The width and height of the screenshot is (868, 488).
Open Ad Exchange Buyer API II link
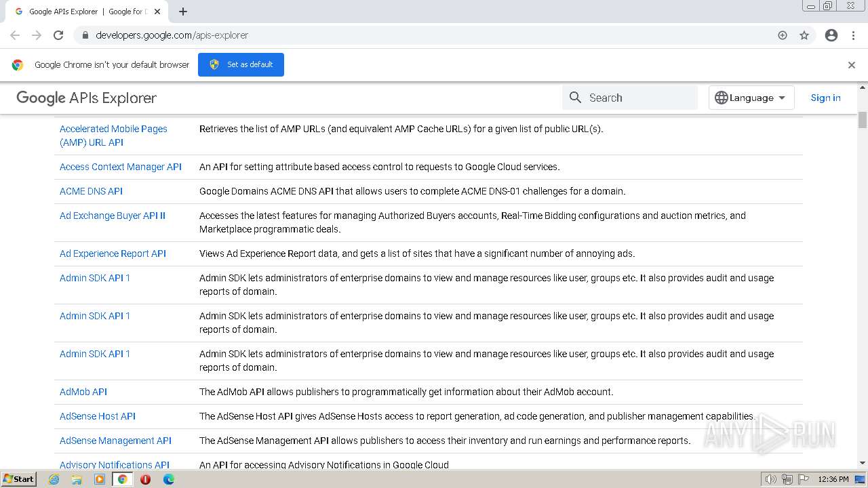click(x=113, y=216)
